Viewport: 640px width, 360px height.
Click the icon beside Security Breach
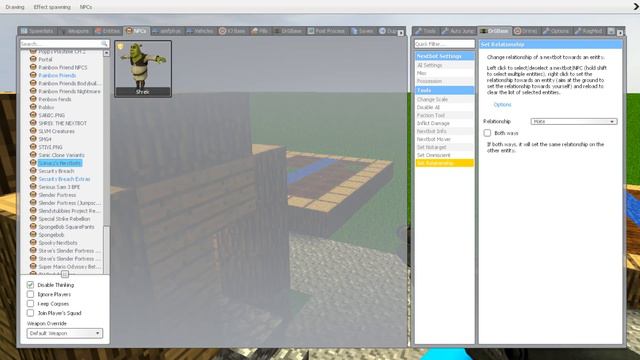click(33, 171)
